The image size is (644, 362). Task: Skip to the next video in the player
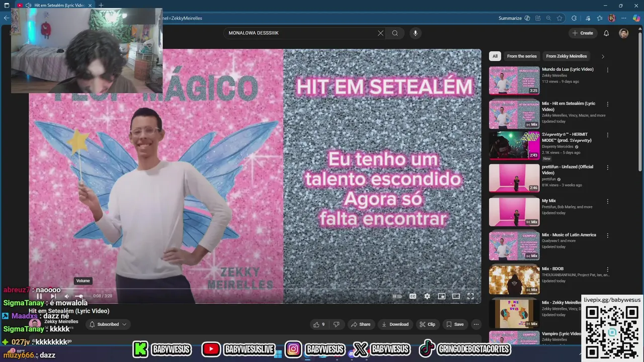tap(53, 296)
